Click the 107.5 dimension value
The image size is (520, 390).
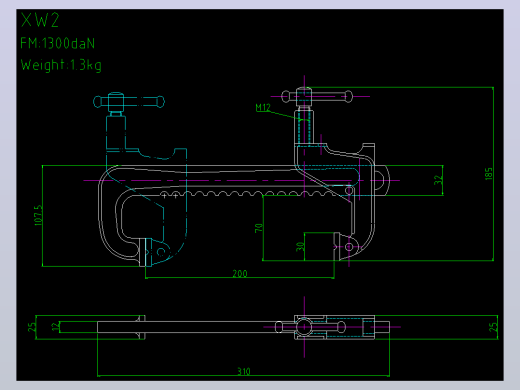(x=39, y=215)
